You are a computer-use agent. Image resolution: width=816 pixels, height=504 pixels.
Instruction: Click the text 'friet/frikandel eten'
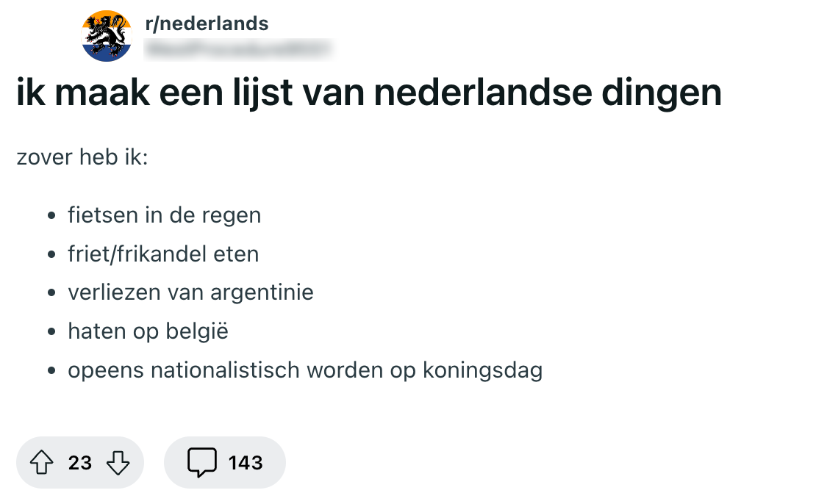[x=163, y=254]
